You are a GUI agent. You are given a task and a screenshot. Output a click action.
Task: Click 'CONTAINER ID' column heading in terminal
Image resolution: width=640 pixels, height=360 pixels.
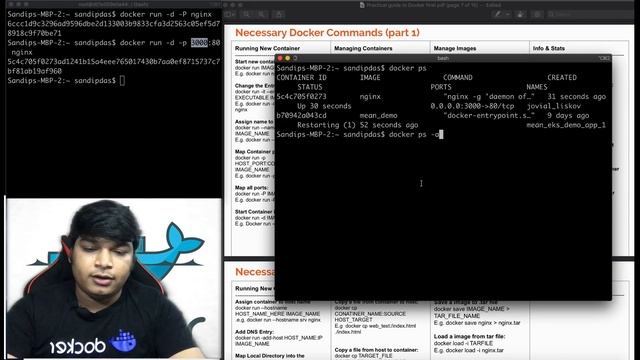[301, 78]
